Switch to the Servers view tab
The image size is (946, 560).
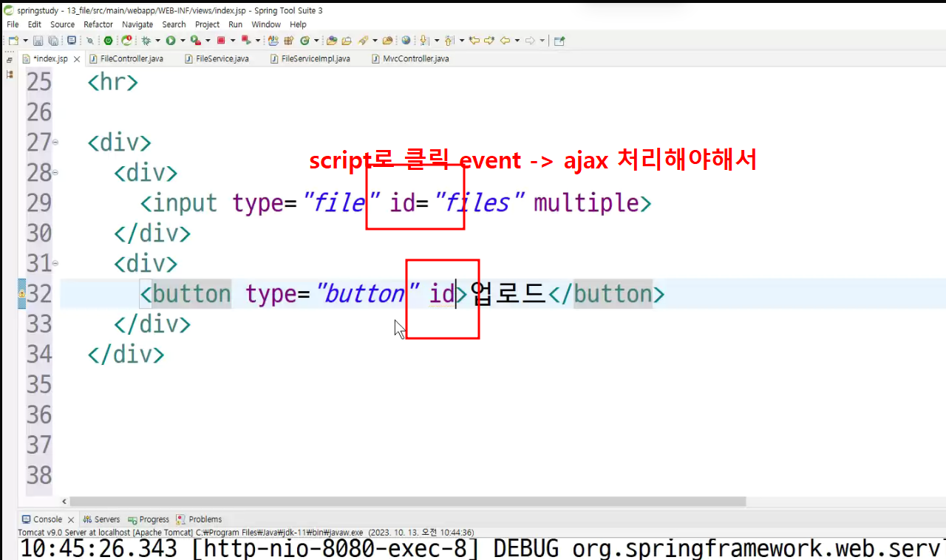(x=101, y=519)
